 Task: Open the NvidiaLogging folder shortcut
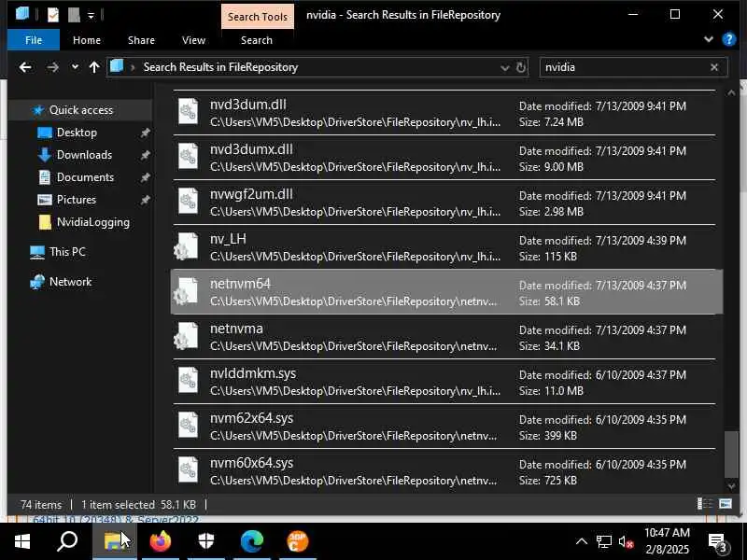point(92,222)
